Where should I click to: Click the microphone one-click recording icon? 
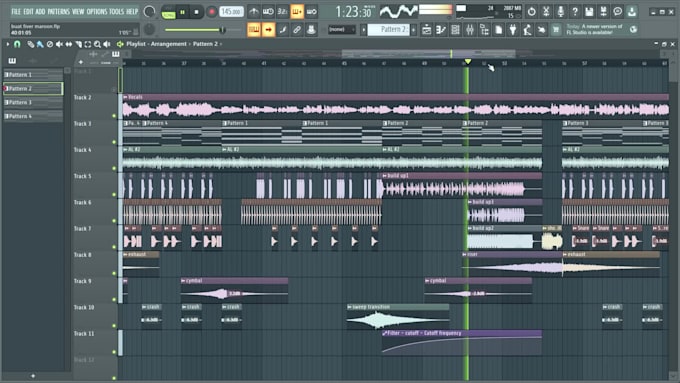pos(560,12)
